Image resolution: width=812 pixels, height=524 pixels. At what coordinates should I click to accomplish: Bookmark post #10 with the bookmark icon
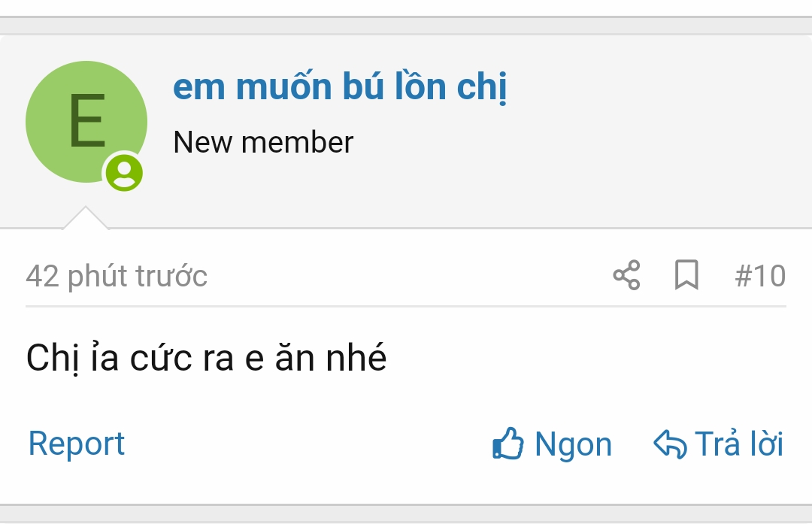click(686, 275)
